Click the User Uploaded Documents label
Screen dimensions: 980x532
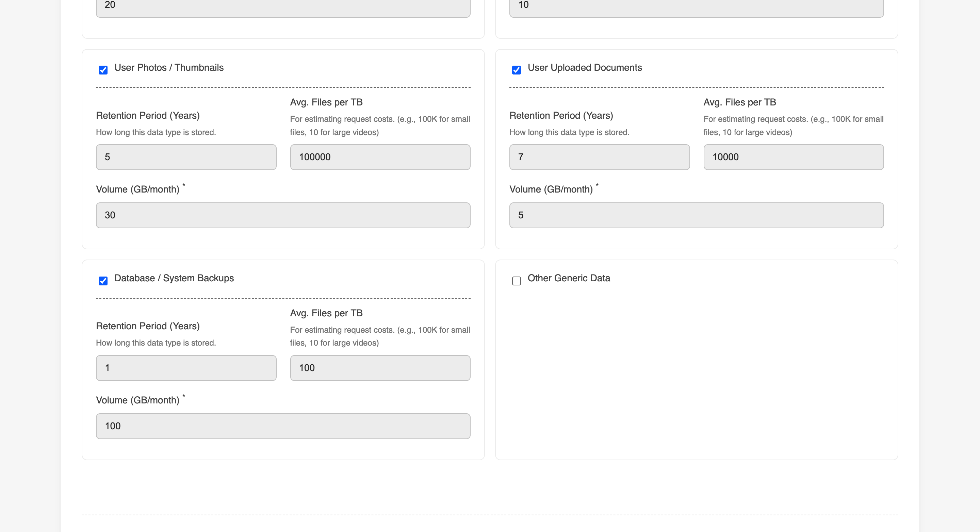(584, 68)
